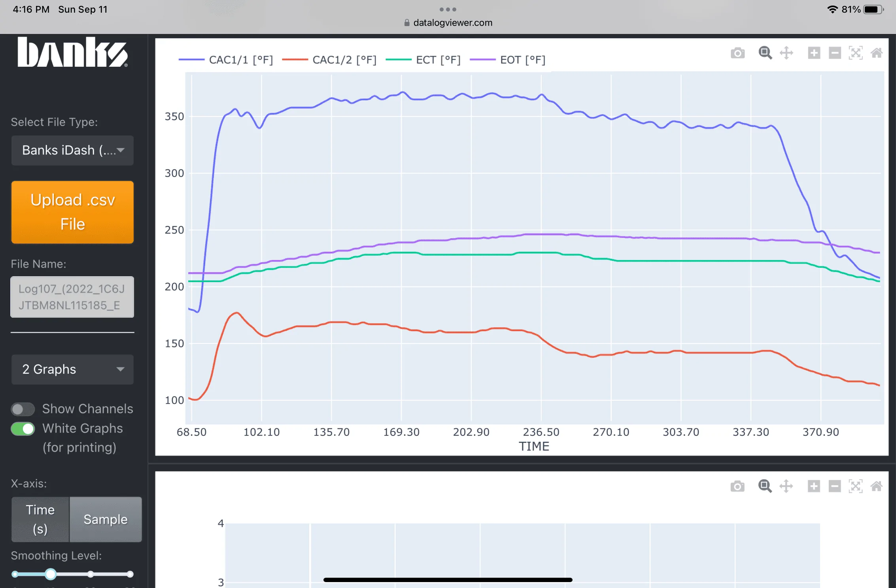Disable White Graphs for printing switch

(23, 429)
